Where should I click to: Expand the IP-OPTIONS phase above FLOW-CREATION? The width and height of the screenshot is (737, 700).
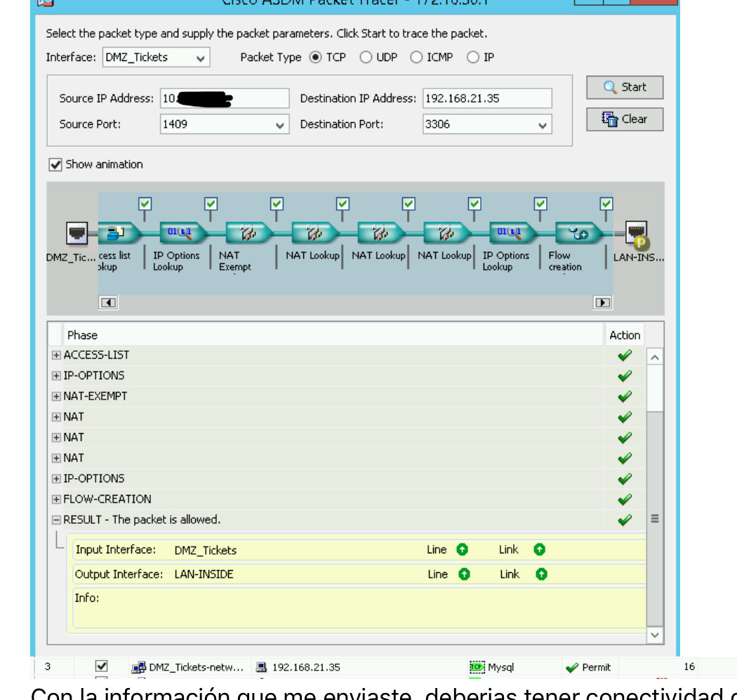tap(56, 479)
